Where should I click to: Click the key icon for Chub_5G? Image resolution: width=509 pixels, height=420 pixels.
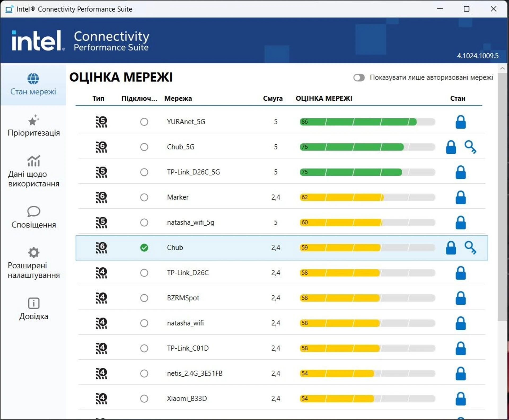click(x=471, y=147)
